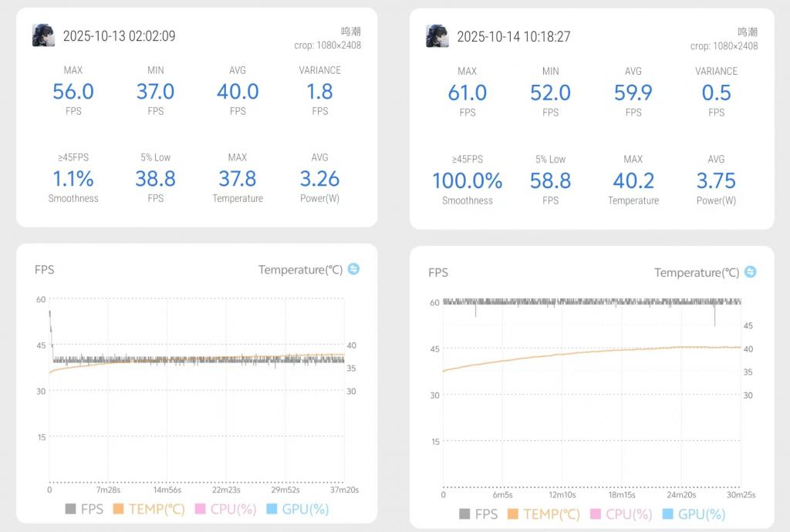Open the Temperature(°C) axis selector, left chart
This screenshot has height=532, width=790.
(x=300, y=270)
